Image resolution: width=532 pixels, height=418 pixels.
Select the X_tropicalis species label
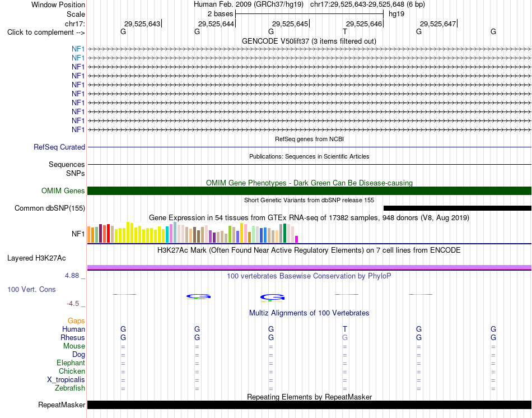[x=66, y=380]
